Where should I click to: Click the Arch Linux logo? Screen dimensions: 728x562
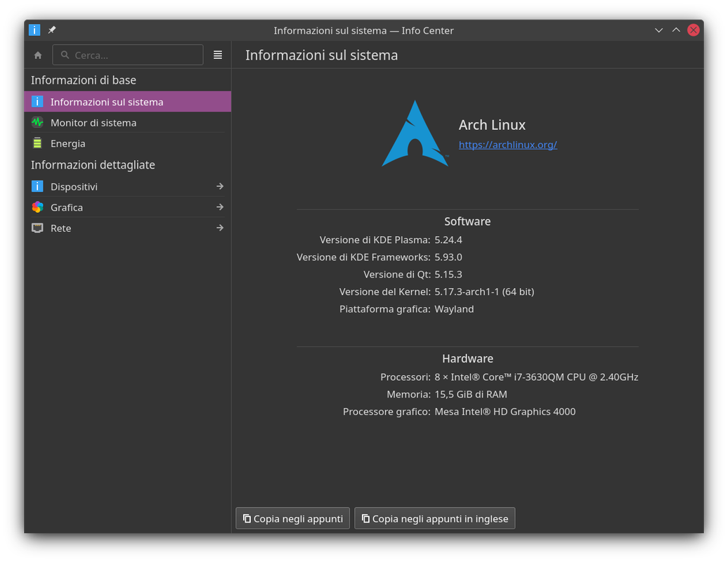coord(415,133)
